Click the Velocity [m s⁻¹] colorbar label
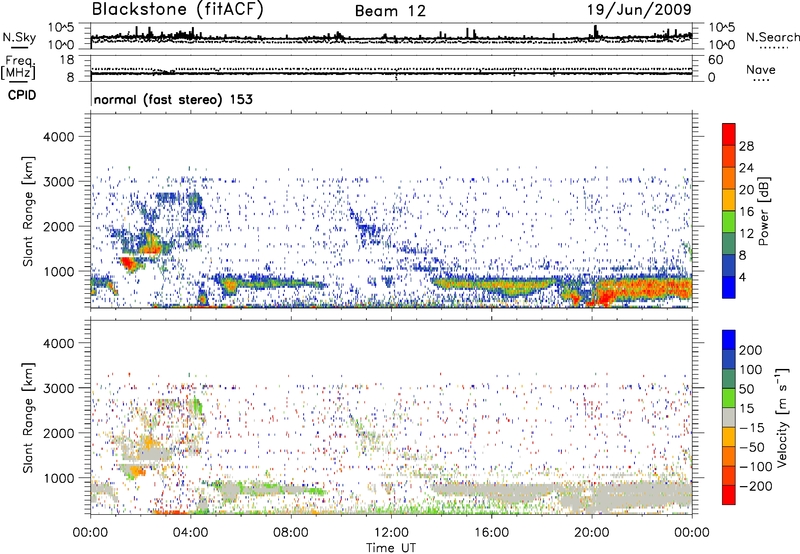 (782, 417)
